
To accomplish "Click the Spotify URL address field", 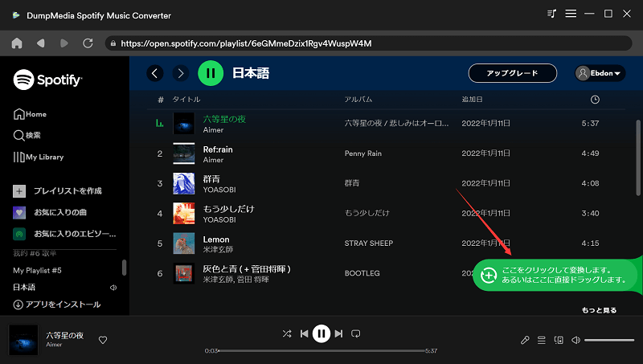I will (368, 43).
